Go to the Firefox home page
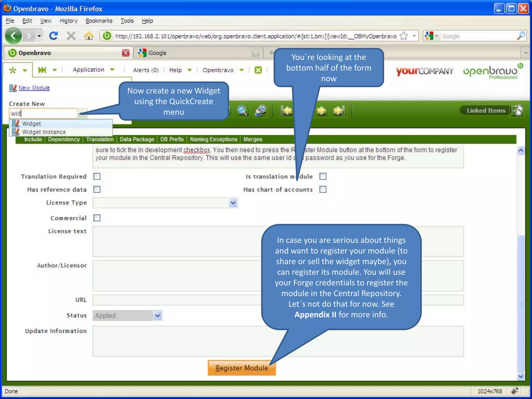Viewport: 532px width, 399px height. point(89,36)
